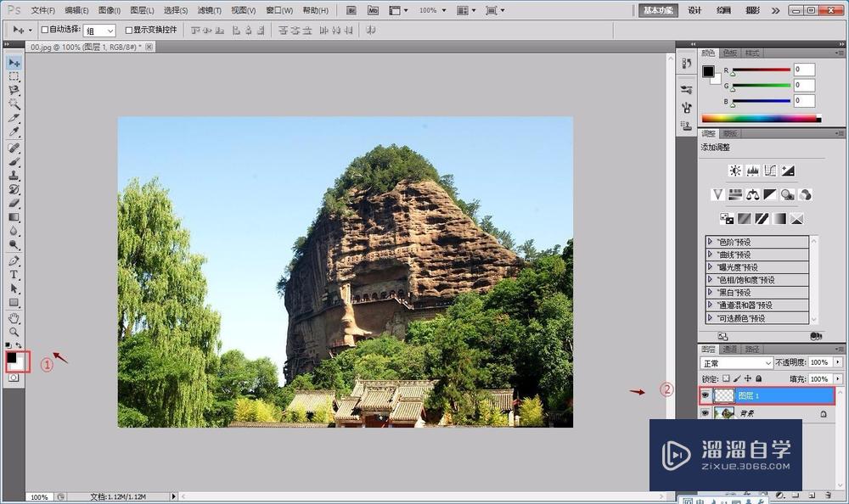Switch to the 蒙版 tab
The height and width of the screenshot is (504, 849).
tap(730, 133)
